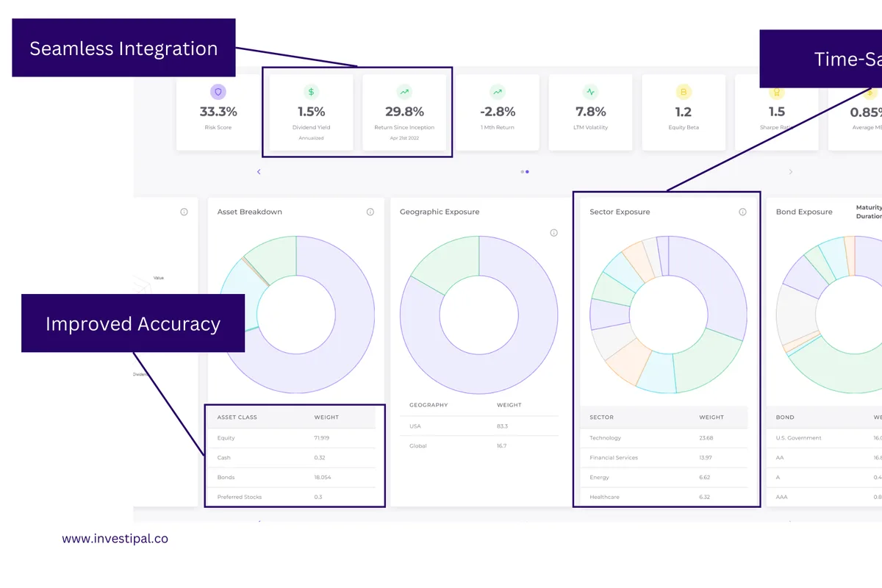Click the Equity Beta 'B' icon
Viewport: 882px width, 588px height.
point(683,91)
